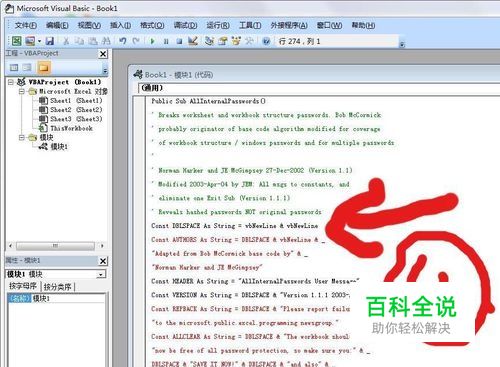Click the Cut scissors toolbar icon

pos(66,41)
